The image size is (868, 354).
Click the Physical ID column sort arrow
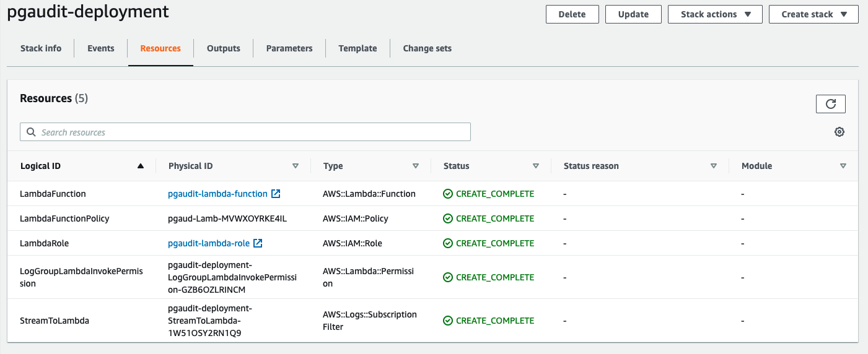pos(296,166)
